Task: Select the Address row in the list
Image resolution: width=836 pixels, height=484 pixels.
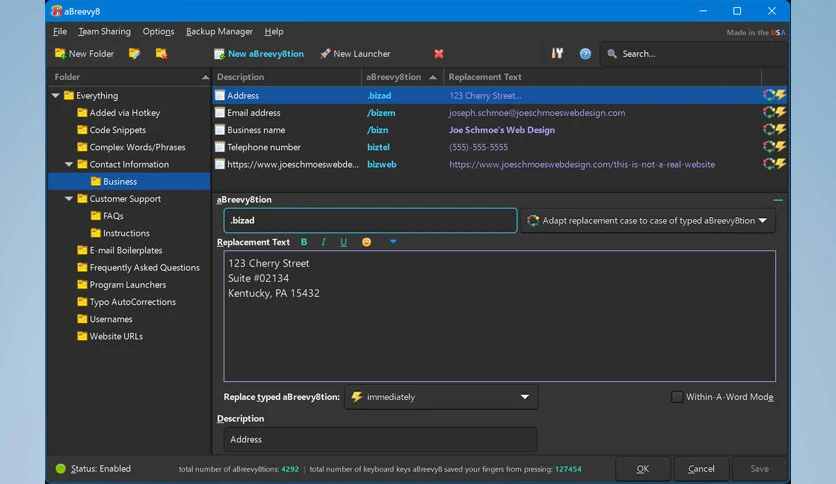Action: pos(500,95)
